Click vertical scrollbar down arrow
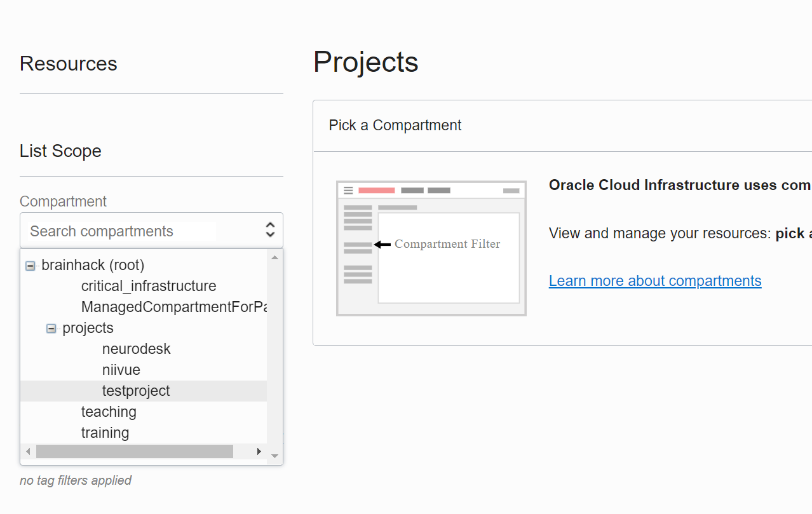 (x=274, y=456)
